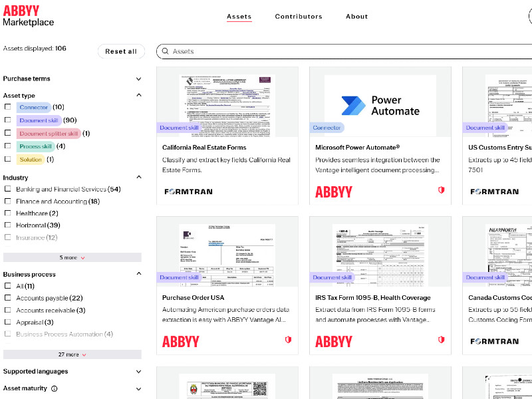Check the Solution asset type checkbox
The height and width of the screenshot is (399, 532).
(x=8, y=159)
